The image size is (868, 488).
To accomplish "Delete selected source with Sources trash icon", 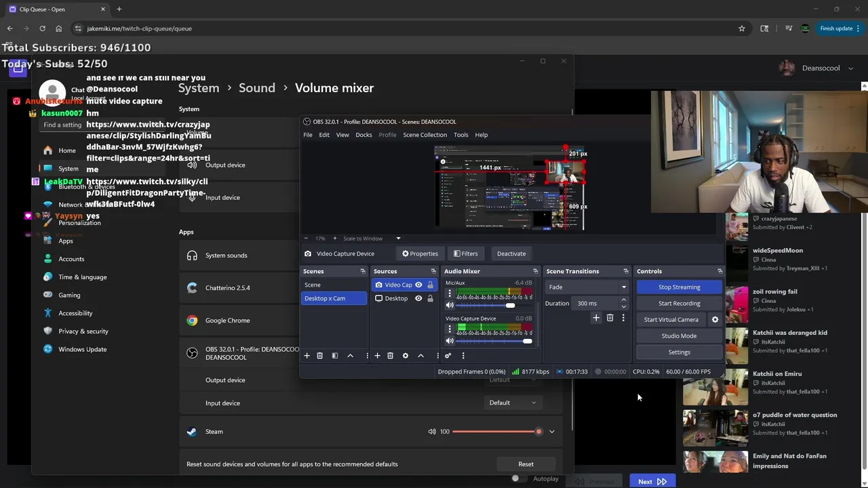I will [391, 356].
